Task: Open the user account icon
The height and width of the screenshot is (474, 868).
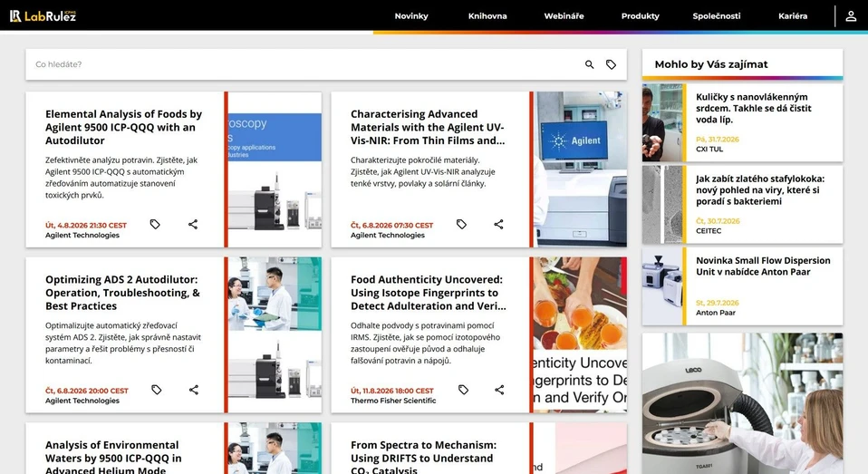Action: click(851, 16)
